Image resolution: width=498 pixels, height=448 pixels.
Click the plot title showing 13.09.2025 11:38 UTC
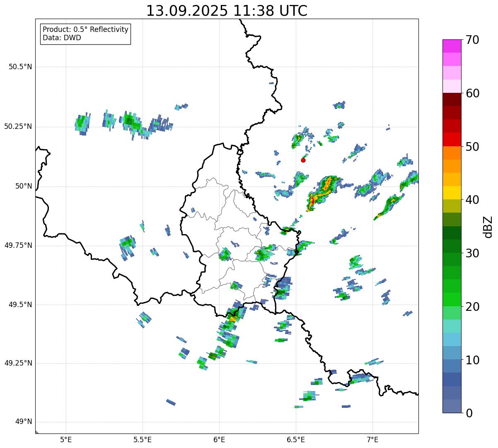227,11
